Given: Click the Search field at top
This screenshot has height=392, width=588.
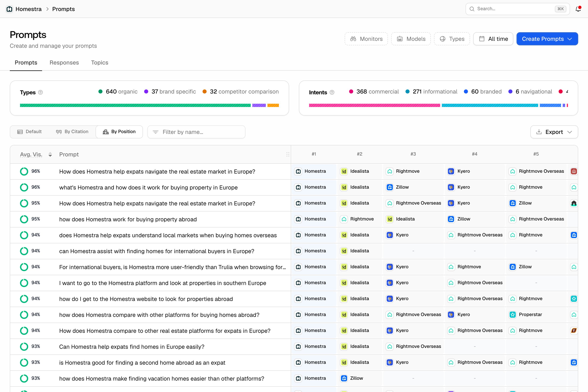Looking at the screenshot, I should pyautogui.click(x=518, y=9).
